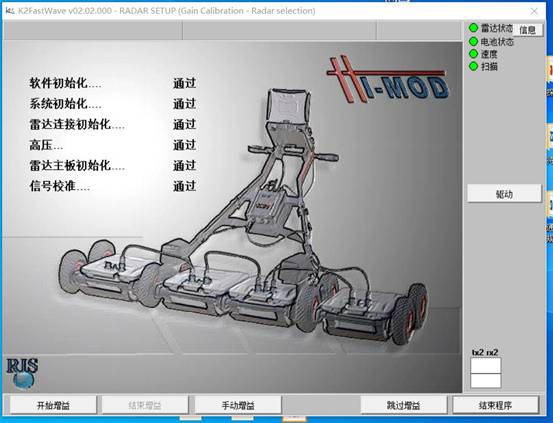Click 通过 result next to 软件初始化
Image resolution: width=553 pixels, height=423 pixels.
pos(184,83)
